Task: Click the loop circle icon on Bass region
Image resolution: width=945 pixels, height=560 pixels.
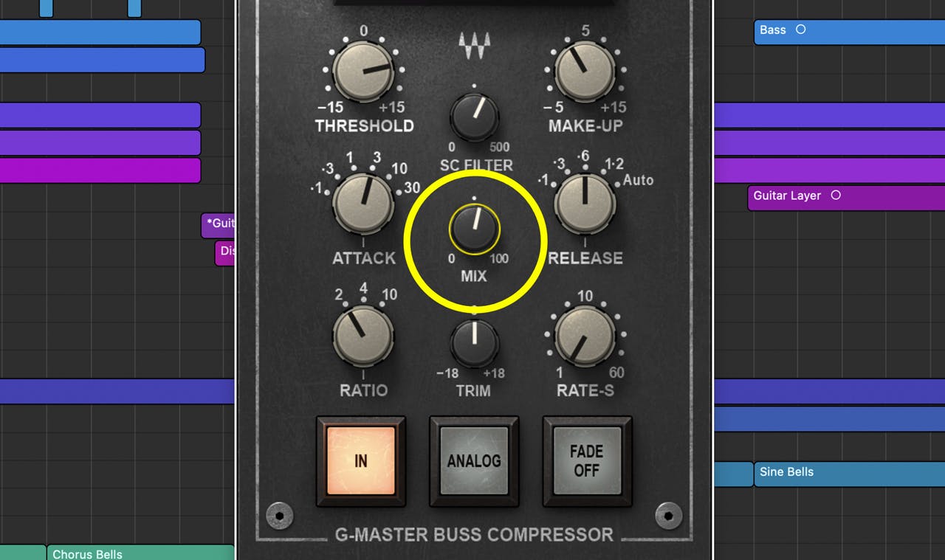Action: [x=800, y=30]
